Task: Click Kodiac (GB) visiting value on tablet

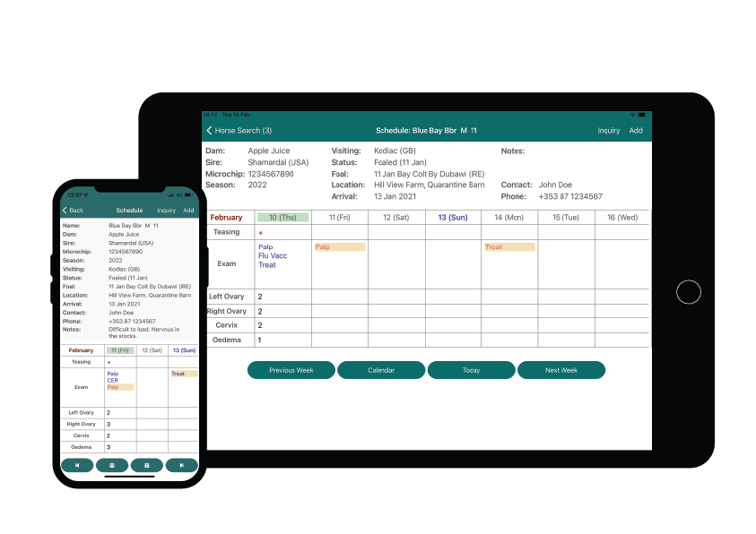Action: click(395, 151)
